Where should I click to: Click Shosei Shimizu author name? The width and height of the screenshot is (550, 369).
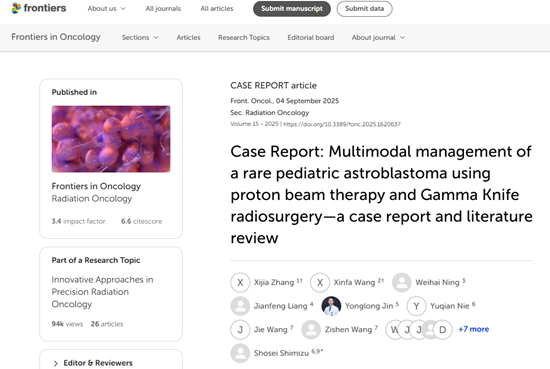pyautogui.click(x=281, y=353)
